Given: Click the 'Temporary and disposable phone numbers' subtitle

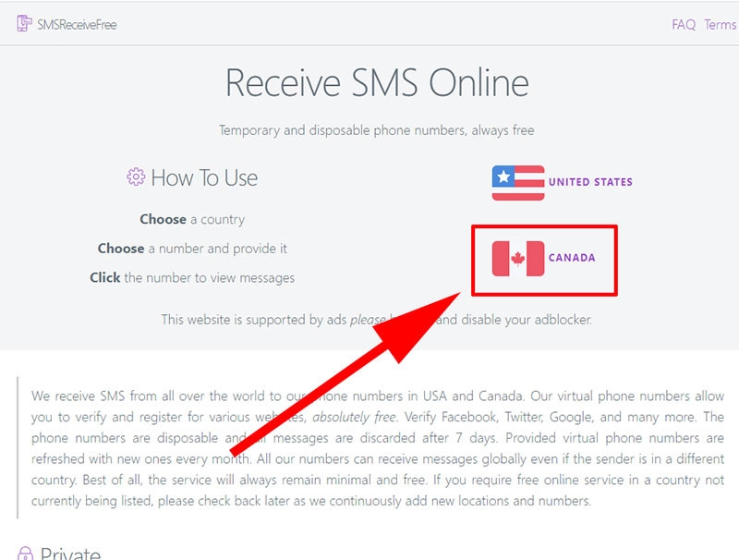Looking at the screenshot, I should pos(377,130).
